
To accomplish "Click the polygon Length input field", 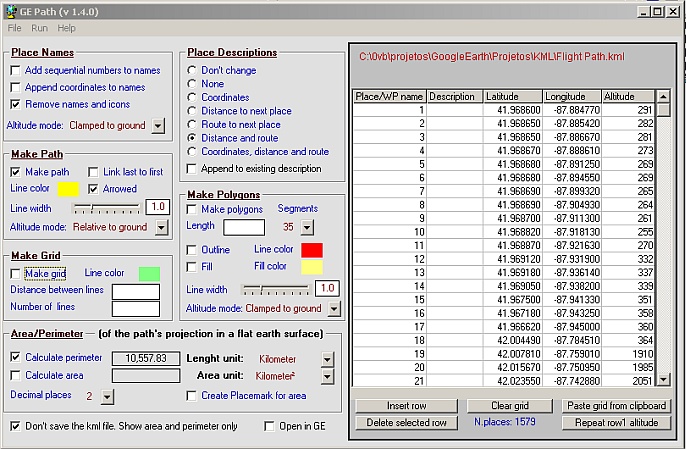I will click(x=244, y=228).
